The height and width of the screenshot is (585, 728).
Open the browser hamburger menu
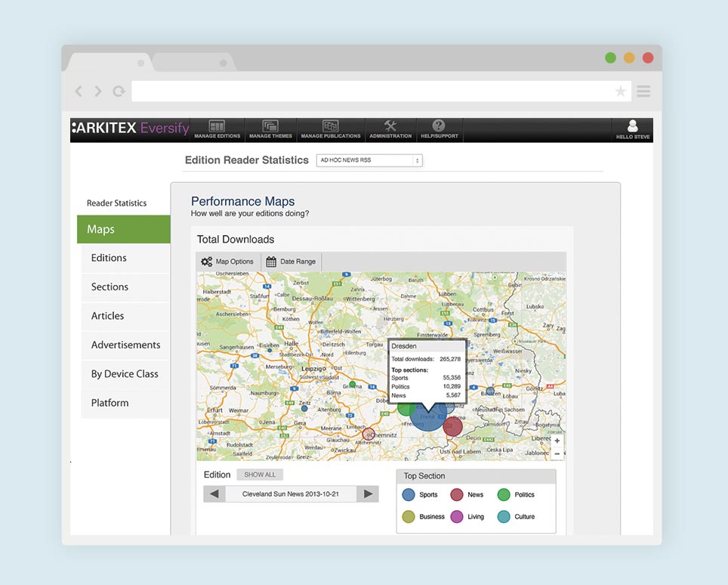click(643, 91)
